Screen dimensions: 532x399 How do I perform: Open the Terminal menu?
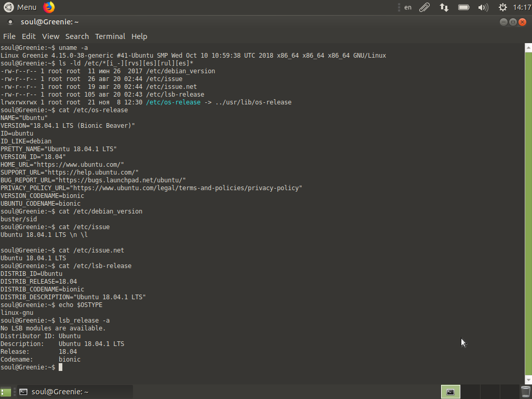tap(110, 36)
